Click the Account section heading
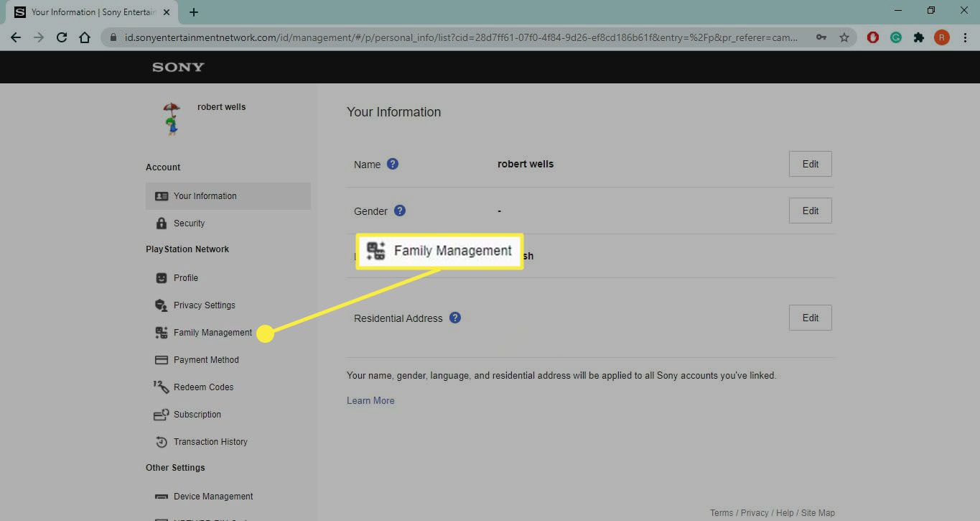 click(163, 167)
